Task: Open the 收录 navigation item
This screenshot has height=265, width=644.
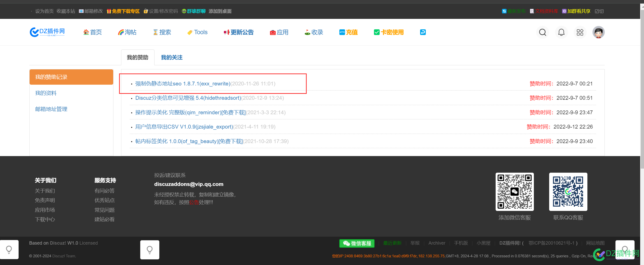Action: [314, 32]
